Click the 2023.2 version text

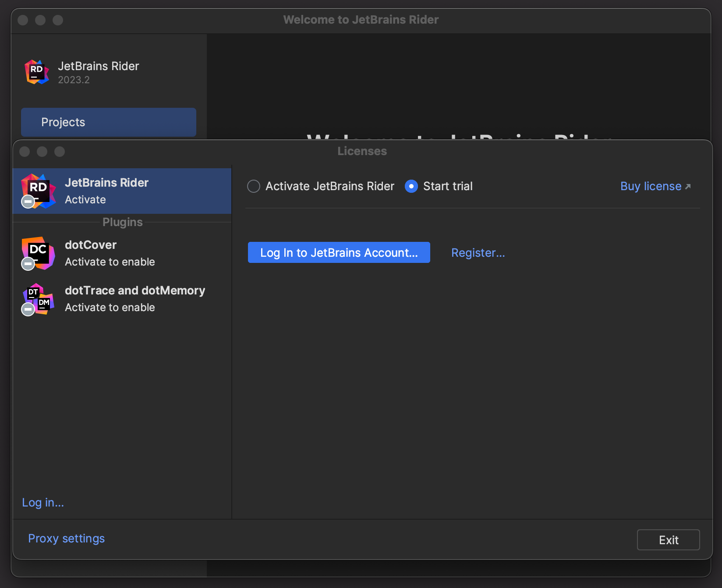[74, 80]
